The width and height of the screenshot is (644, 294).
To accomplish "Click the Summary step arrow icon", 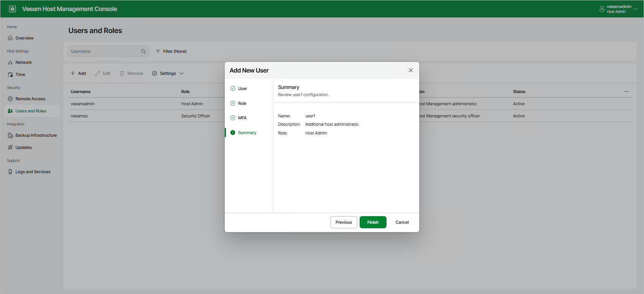I will click(233, 133).
